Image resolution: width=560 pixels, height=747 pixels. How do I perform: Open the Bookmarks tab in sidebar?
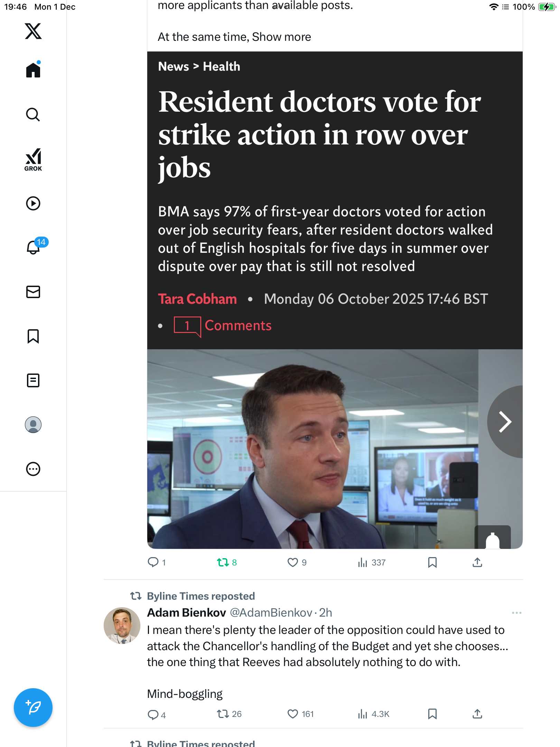pyautogui.click(x=33, y=336)
